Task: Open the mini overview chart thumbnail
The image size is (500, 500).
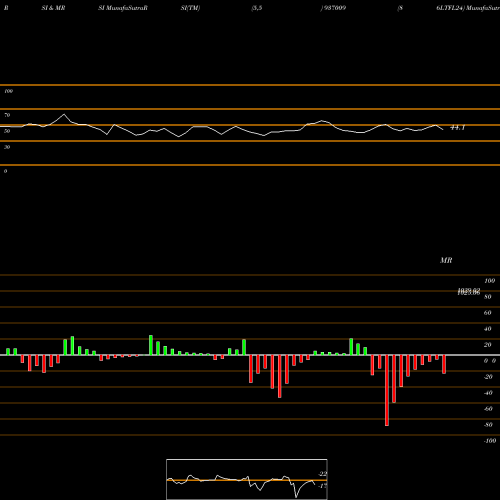Action: coord(247,479)
